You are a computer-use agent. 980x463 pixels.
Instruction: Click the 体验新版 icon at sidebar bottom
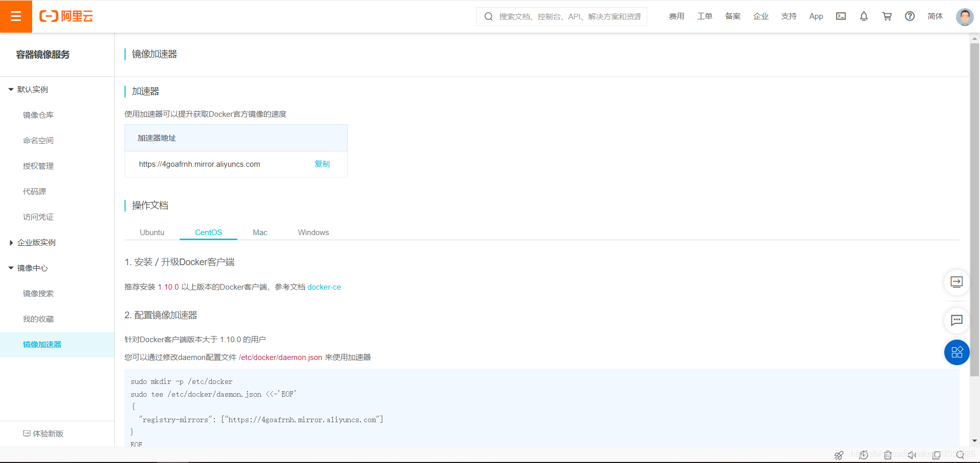tap(27, 433)
